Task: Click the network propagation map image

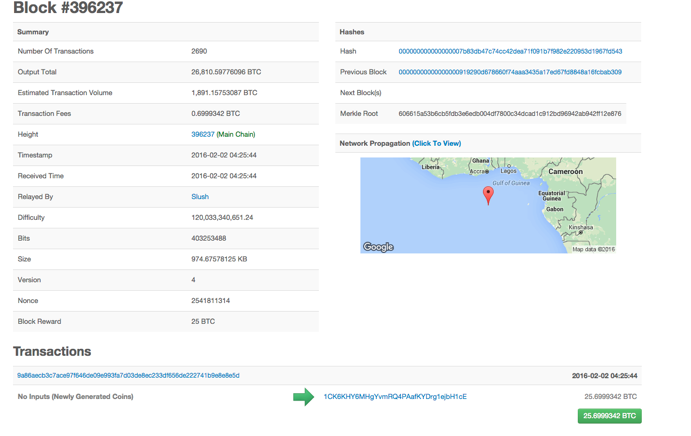Action: coord(488,205)
